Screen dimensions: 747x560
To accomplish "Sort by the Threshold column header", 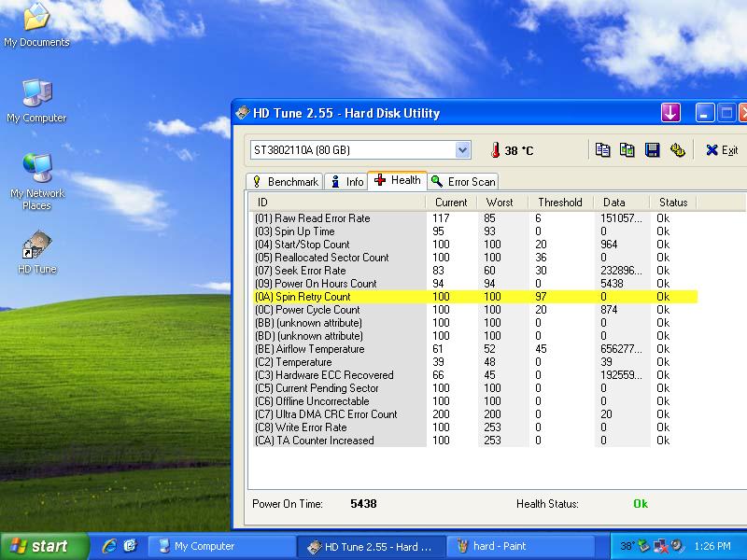I will coord(559,203).
